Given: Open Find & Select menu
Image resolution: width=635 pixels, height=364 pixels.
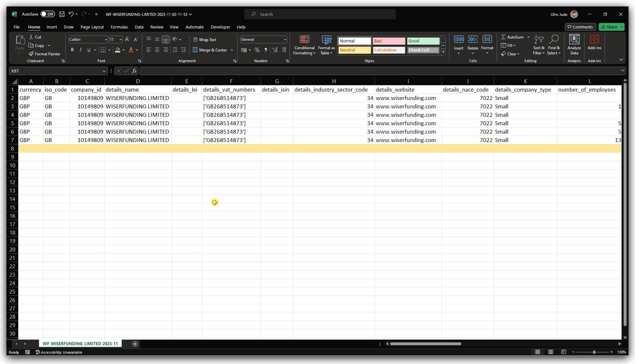Looking at the screenshot, I should (x=554, y=45).
